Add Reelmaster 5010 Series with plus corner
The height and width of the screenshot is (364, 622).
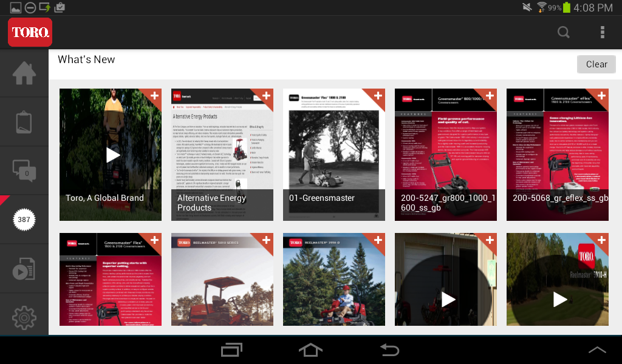pos(266,240)
